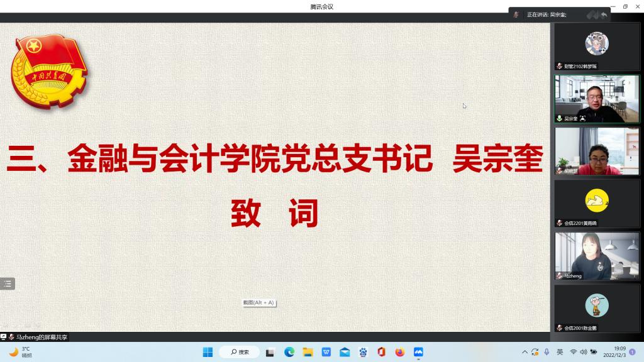Open the Mail app in taskbar
This screenshot has width=644, height=362.
345,352
